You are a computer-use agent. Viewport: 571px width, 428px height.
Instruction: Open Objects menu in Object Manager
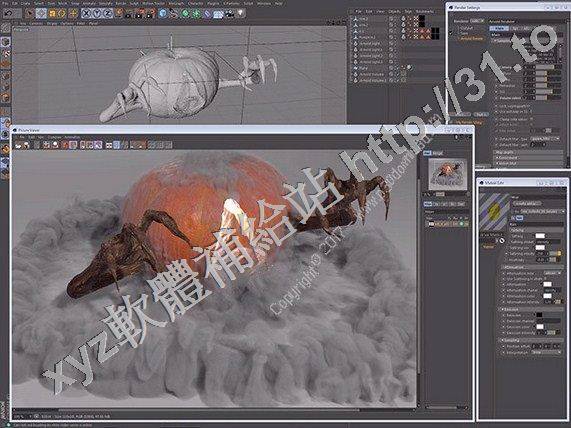pyautogui.click(x=394, y=12)
